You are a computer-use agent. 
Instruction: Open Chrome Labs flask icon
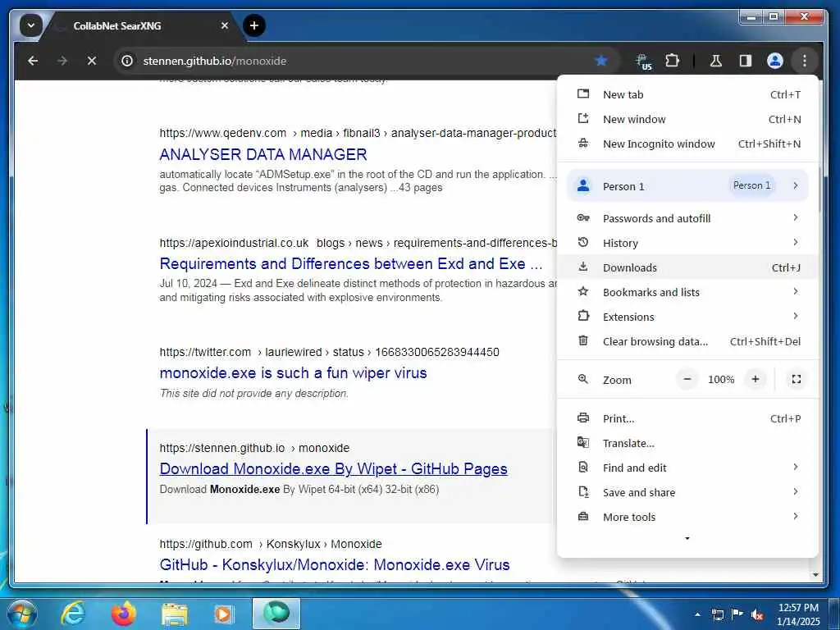click(x=715, y=61)
